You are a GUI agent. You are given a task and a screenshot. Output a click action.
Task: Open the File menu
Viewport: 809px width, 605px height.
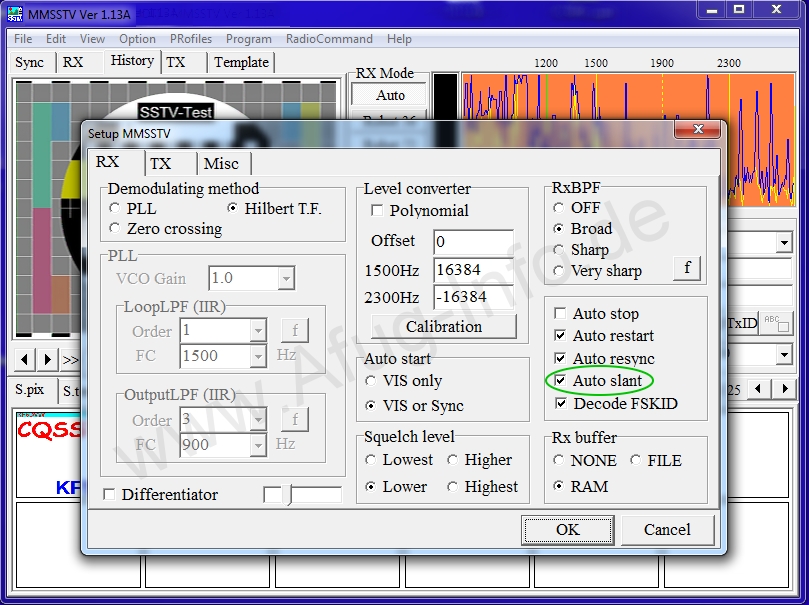[23, 39]
